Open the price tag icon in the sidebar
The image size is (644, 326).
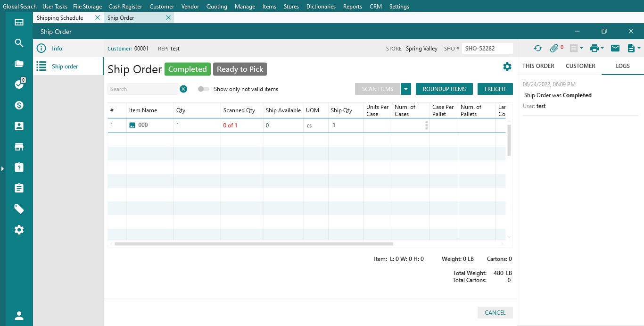19,209
